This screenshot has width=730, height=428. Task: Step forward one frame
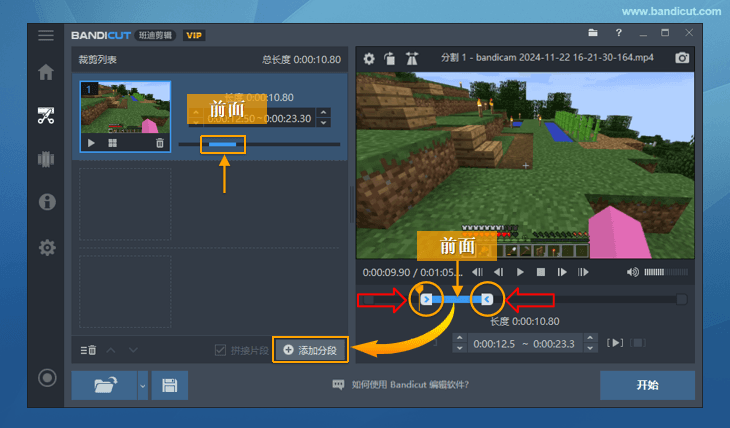coord(562,272)
